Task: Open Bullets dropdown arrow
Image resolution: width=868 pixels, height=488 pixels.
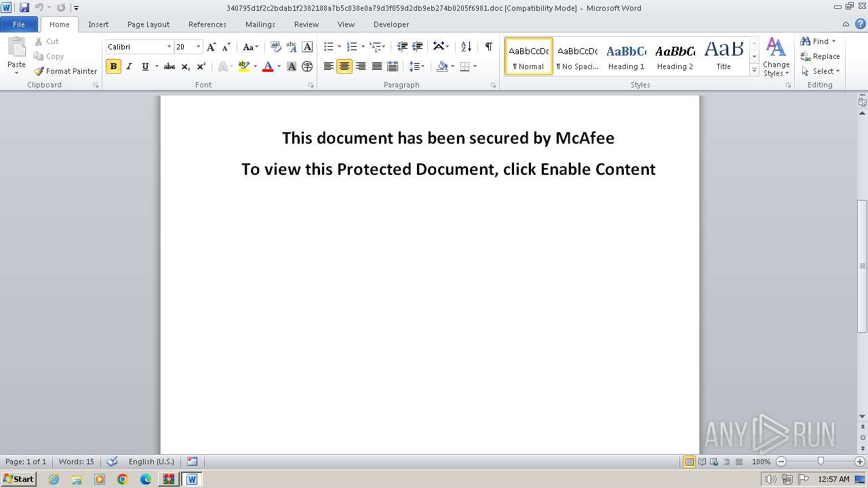Action: 340,47
